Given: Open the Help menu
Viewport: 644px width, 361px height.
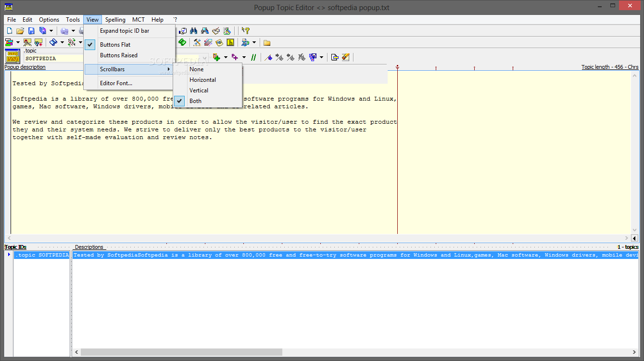Looking at the screenshot, I should (x=157, y=20).
